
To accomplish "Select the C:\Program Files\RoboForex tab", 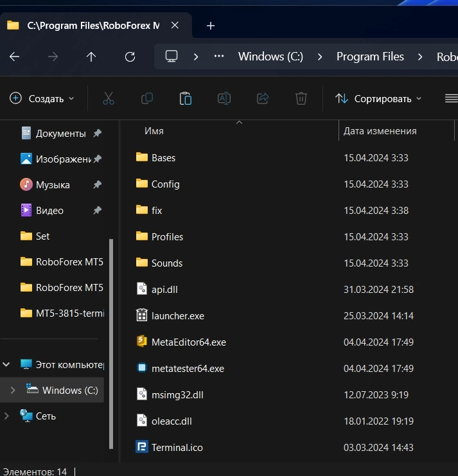I will click(x=96, y=26).
